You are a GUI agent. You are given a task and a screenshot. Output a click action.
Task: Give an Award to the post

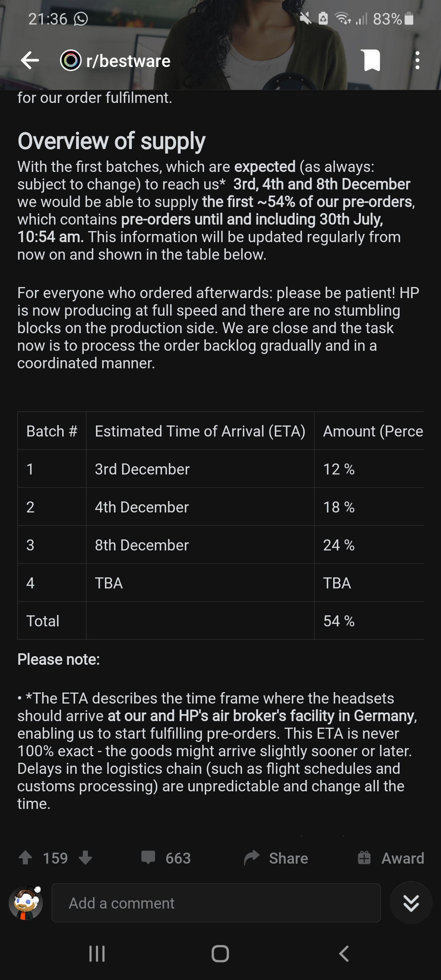[x=391, y=858]
